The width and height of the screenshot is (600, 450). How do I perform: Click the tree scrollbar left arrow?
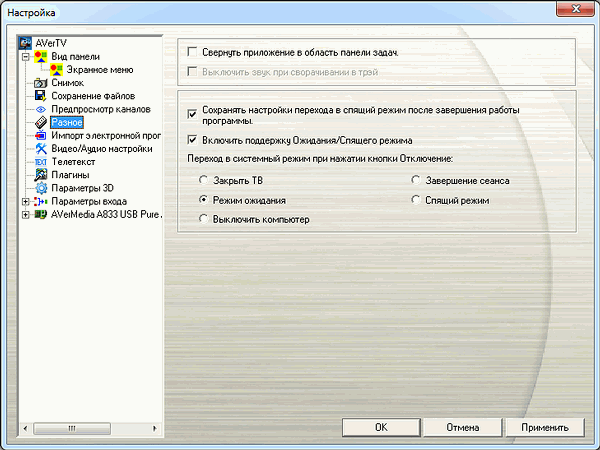[x=25, y=428]
